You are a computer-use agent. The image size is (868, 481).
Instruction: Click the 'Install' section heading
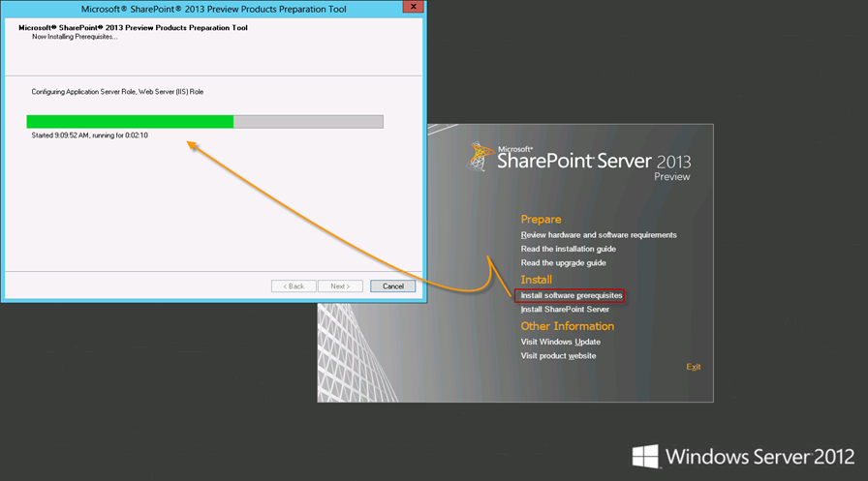[x=536, y=280]
